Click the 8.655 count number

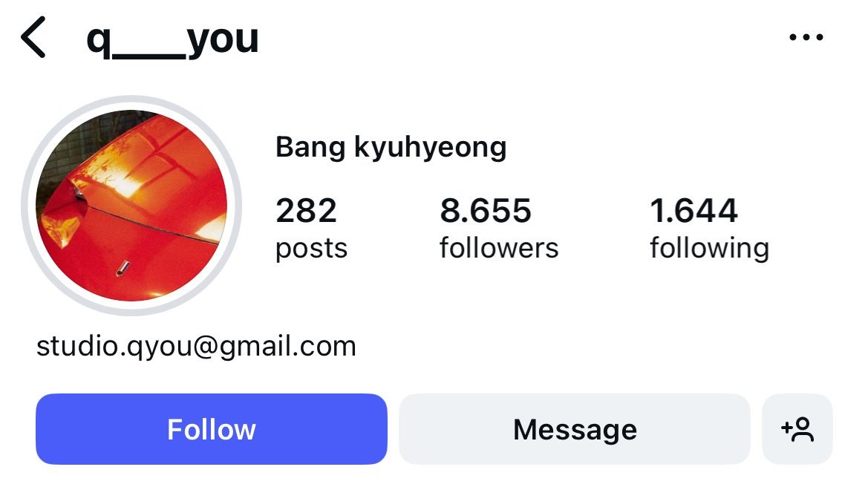pyautogui.click(x=486, y=211)
